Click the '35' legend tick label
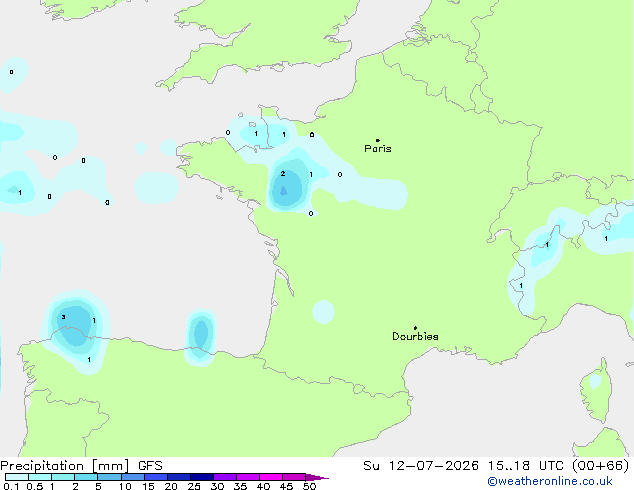 pyautogui.click(x=240, y=486)
